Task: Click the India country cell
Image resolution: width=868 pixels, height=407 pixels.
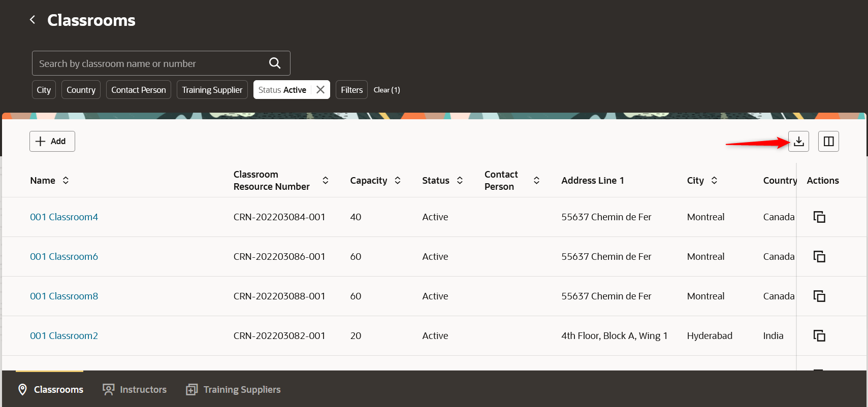Action: [x=773, y=335]
